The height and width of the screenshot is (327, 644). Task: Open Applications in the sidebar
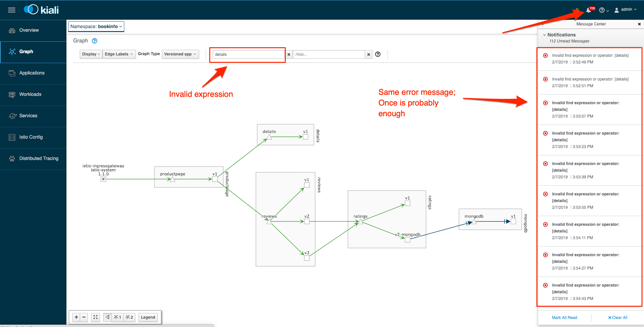click(x=33, y=73)
